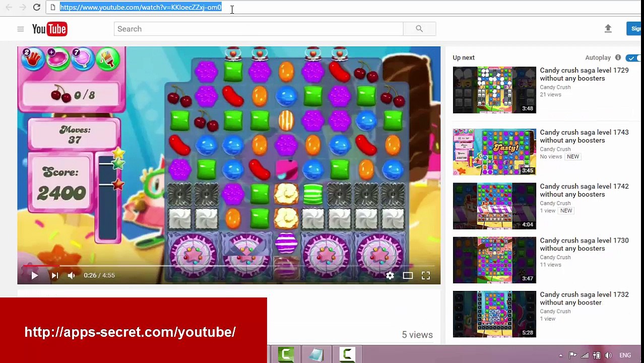Mute the video with the speaker icon
Viewport: 644px width, 363px height.
[x=71, y=275]
